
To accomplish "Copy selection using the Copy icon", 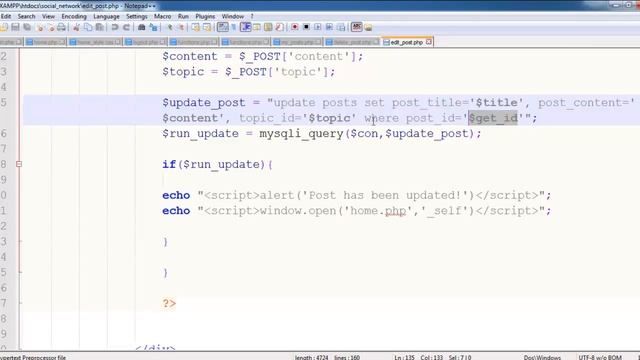I will (x=88, y=27).
